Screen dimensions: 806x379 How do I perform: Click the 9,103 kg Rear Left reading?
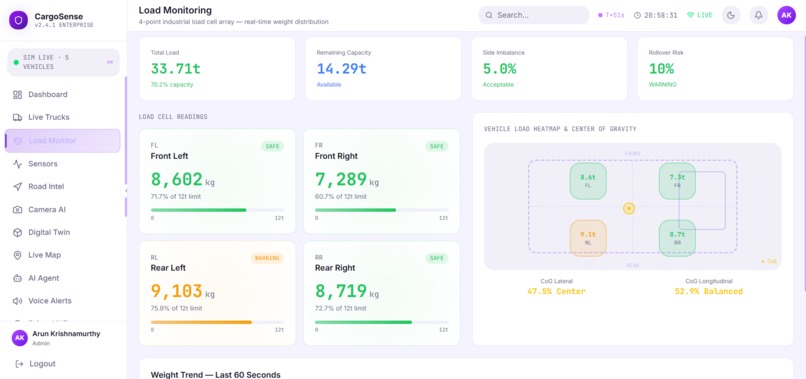coord(182,292)
